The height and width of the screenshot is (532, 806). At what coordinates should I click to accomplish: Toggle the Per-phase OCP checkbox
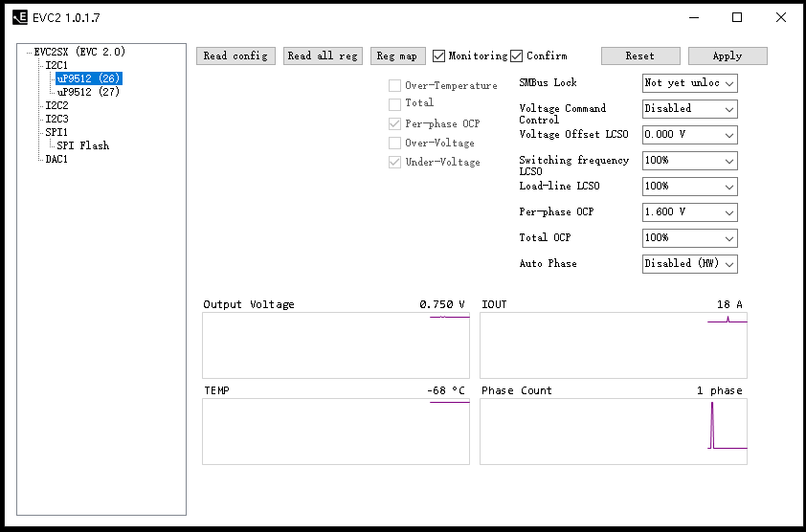tap(395, 124)
